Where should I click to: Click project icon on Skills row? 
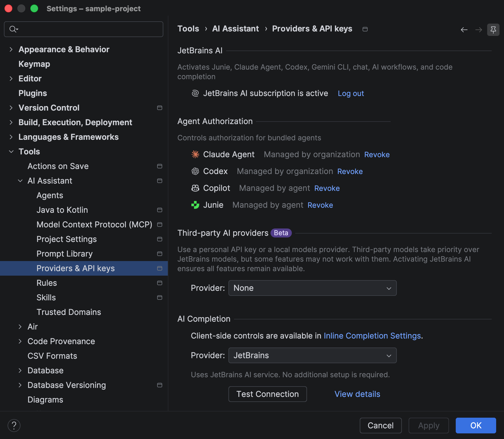(160, 298)
